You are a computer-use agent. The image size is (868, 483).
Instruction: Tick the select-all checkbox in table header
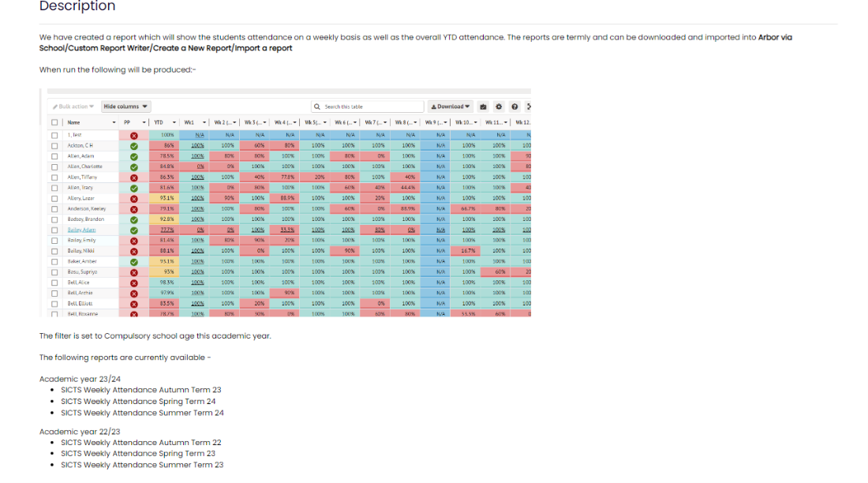[54, 122]
